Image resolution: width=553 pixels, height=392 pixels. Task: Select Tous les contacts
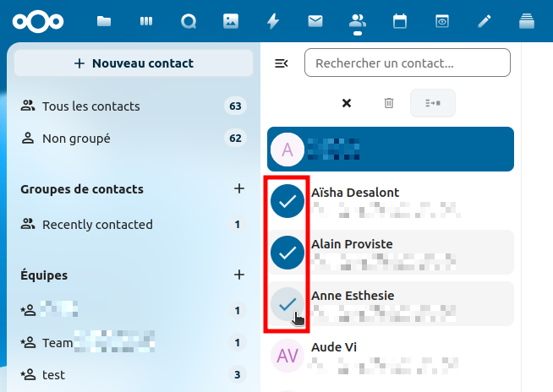91,106
